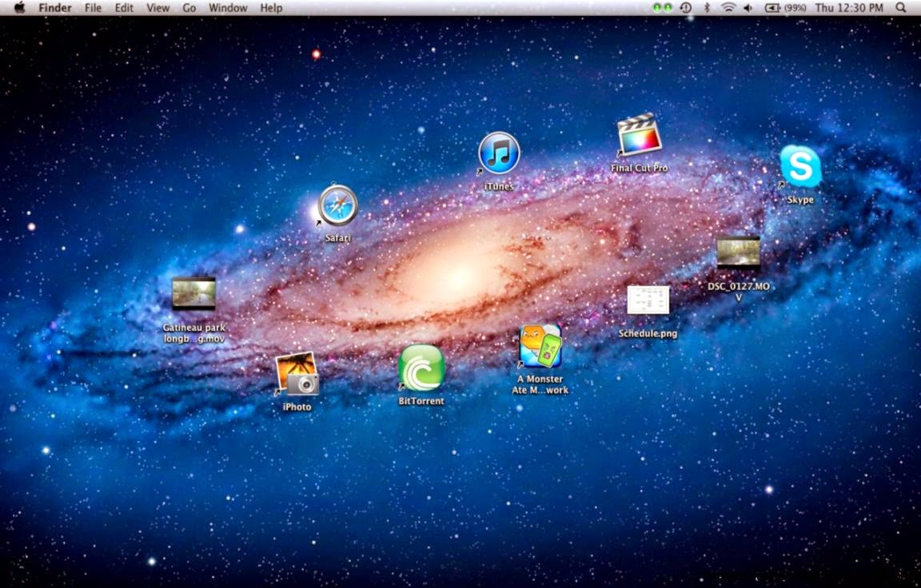Select the DSC_0127.MOV video file
The image size is (921, 588).
(x=740, y=252)
